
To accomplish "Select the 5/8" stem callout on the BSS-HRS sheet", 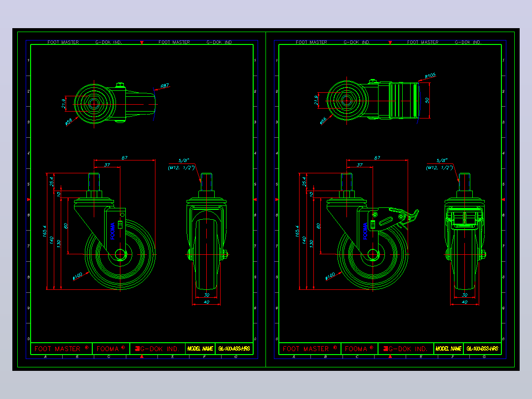I will point(442,160).
